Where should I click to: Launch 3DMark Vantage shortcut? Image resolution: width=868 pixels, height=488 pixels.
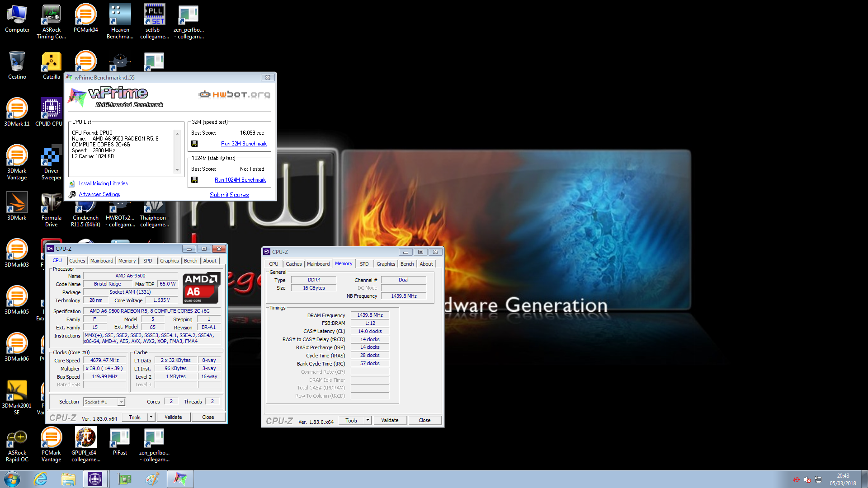(x=17, y=163)
